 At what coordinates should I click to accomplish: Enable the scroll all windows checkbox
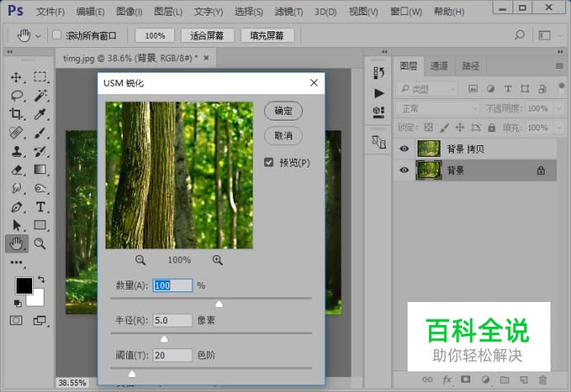(x=56, y=35)
